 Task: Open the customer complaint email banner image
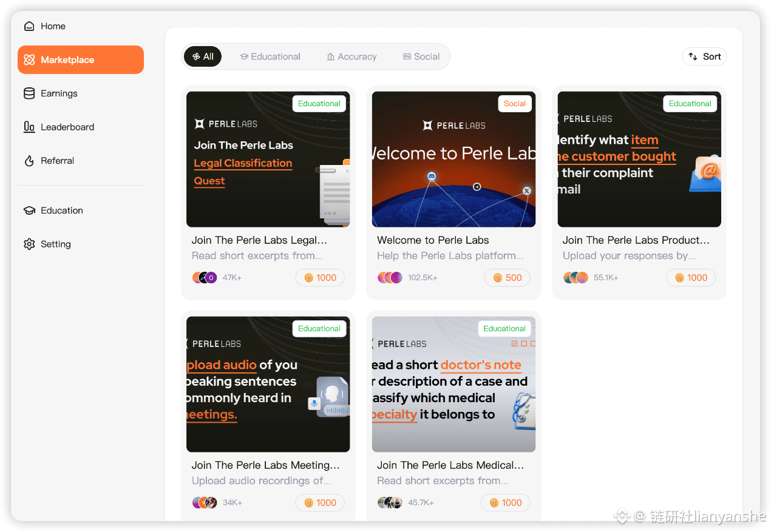click(639, 160)
